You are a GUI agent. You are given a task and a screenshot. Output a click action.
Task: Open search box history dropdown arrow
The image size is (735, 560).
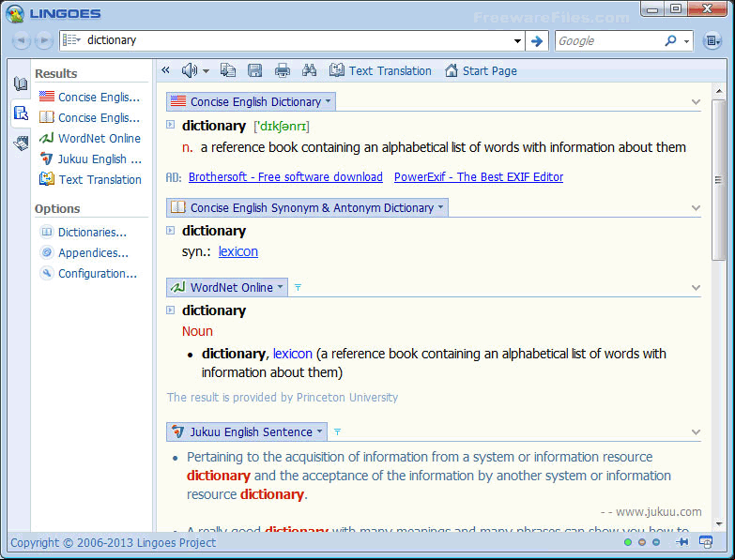517,41
